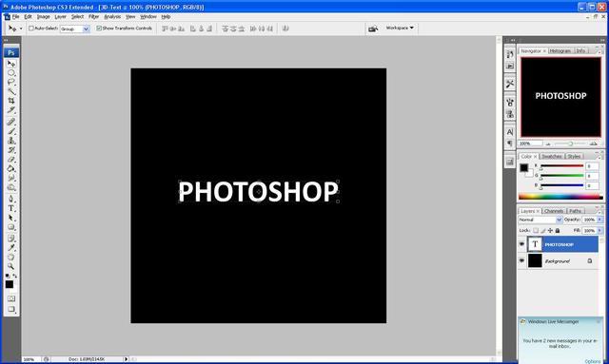Image resolution: width=609 pixels, height=364 pixels.
Task: Select the Magic Wand tool
Action: (x=11, y=91)
